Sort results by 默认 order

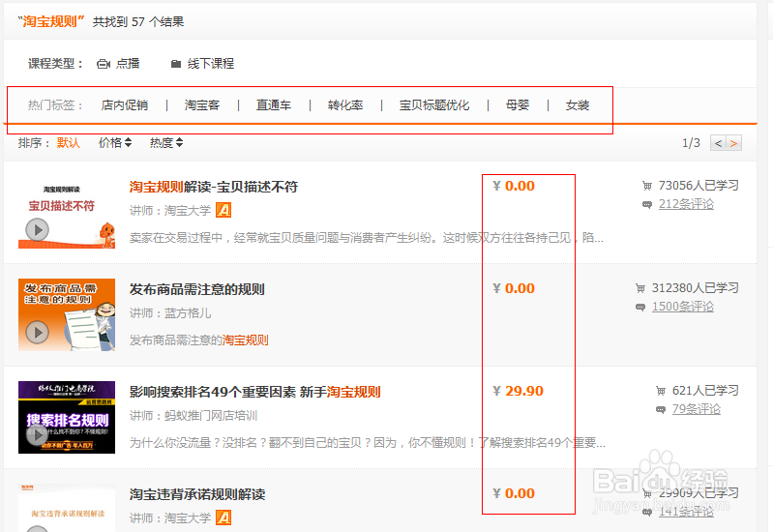(x=69, y=142)
